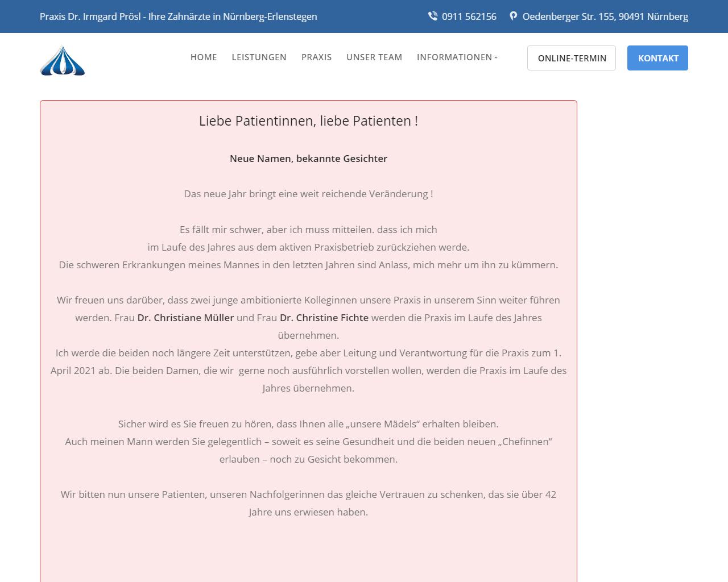Viewport: 728px width, 582px height.
Task: Click the top bar title Praxis Dr. Irmgard Prösl
Action: [x=179, y=16]
